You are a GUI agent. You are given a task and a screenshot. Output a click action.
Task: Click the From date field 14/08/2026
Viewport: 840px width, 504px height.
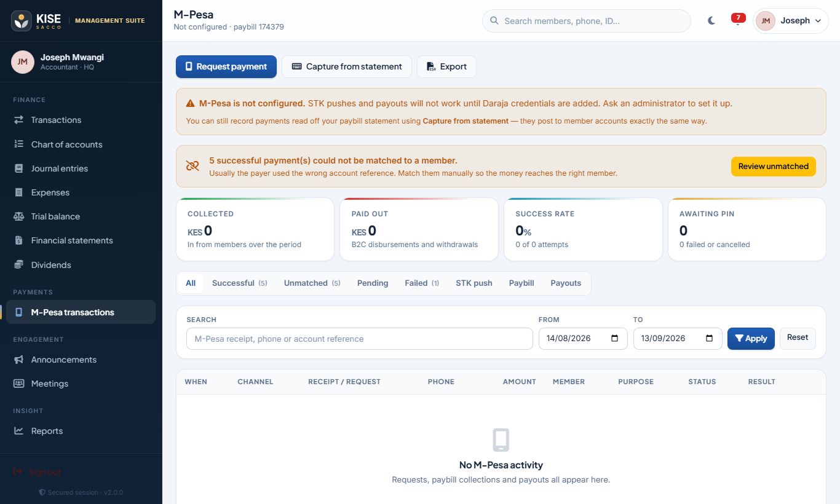[x=583, y=339]
